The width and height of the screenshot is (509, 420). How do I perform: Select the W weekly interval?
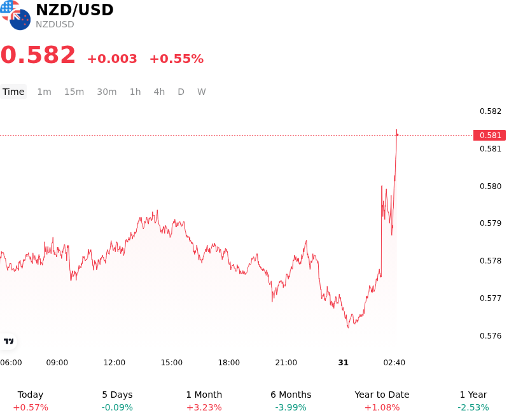[x=202, y=92]
